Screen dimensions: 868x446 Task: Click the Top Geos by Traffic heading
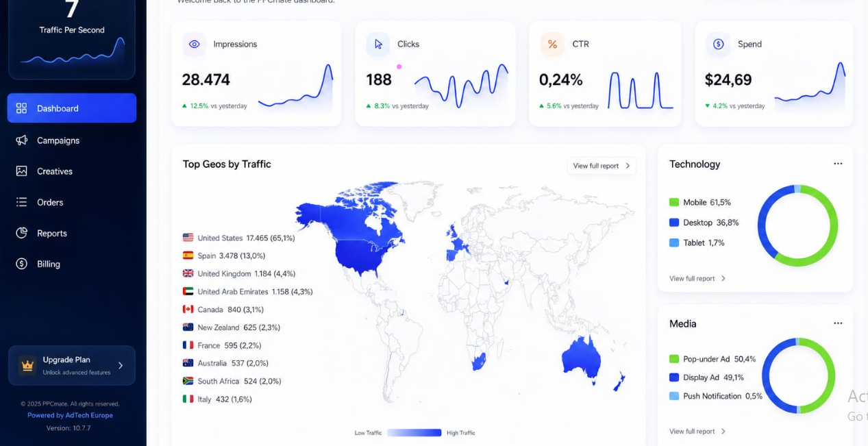coord(227,164)
